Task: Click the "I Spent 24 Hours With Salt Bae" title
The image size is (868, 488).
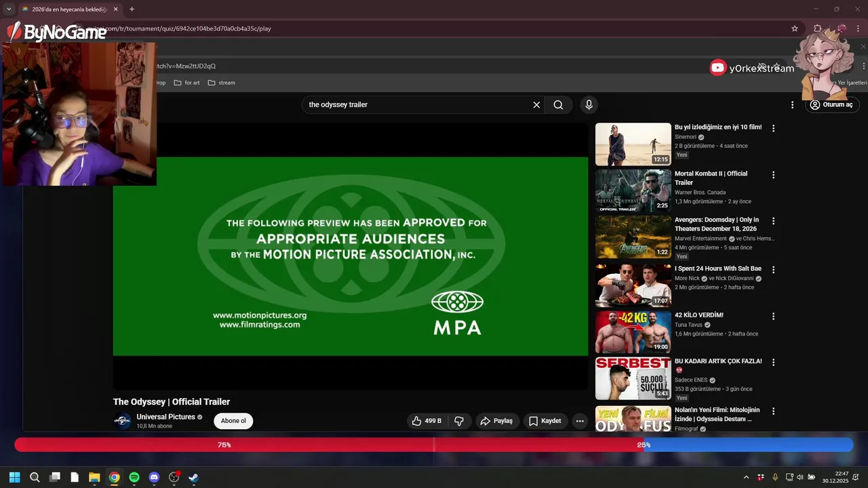Action: point(718,268)
